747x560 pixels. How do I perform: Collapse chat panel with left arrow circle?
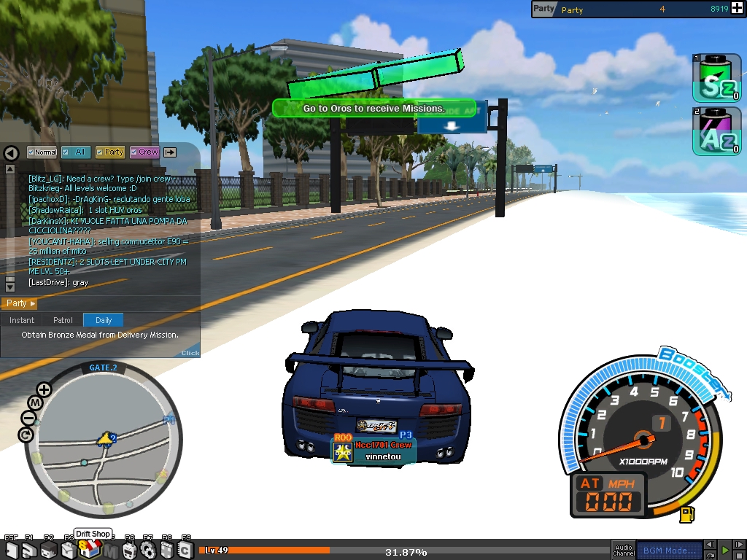[11, 153]
